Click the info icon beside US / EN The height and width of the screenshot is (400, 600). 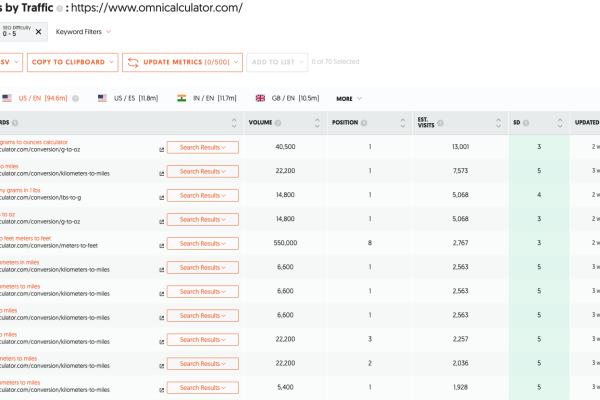point(75,98)
